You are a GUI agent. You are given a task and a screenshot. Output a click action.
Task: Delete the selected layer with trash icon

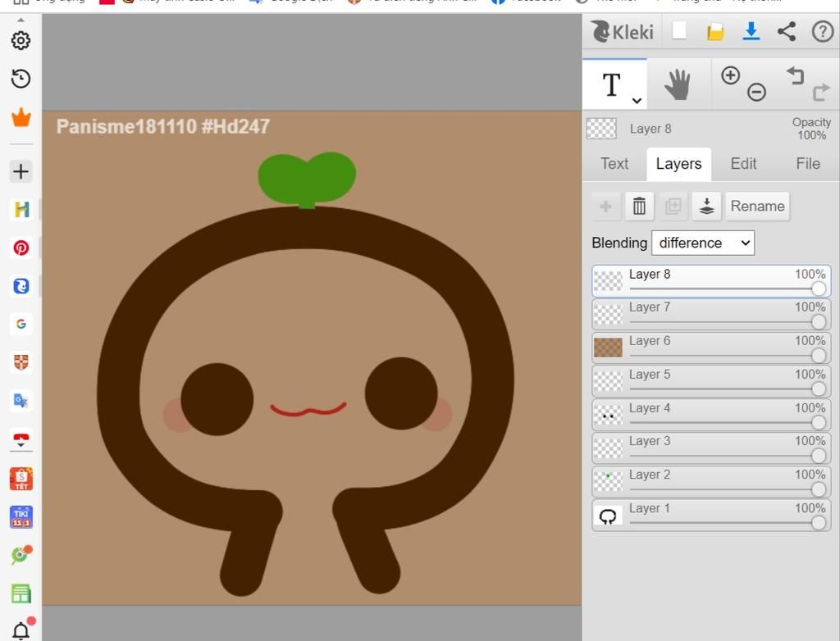(x=639, y=207)
